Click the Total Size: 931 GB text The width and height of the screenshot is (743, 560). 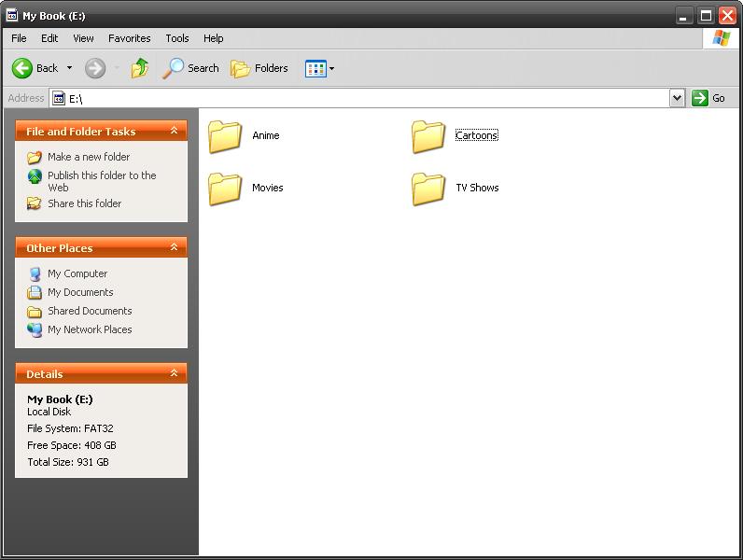[68, 462]
